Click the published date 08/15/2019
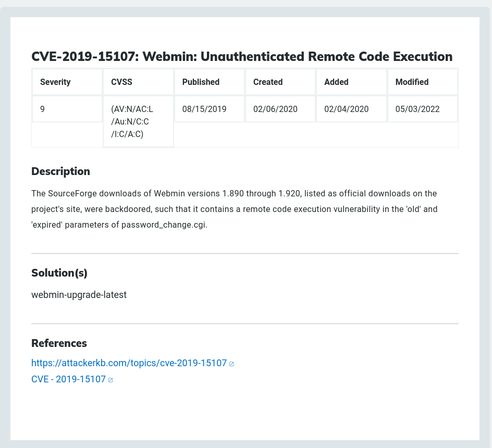Screen dimensions: 492x448 [204, 109]
